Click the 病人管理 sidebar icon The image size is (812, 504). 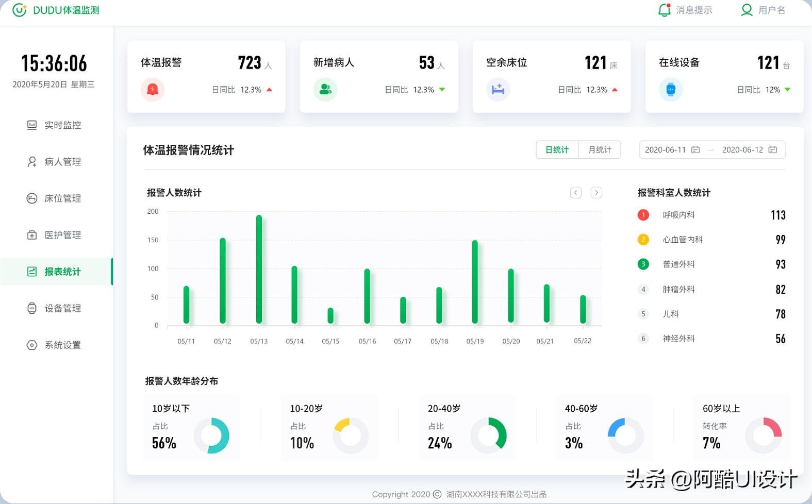coord(32,162)
